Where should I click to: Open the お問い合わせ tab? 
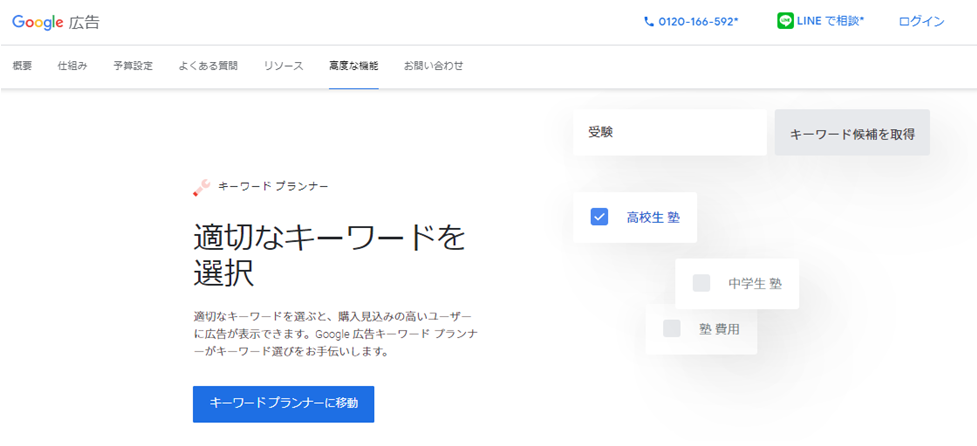[x=433, y=65]
